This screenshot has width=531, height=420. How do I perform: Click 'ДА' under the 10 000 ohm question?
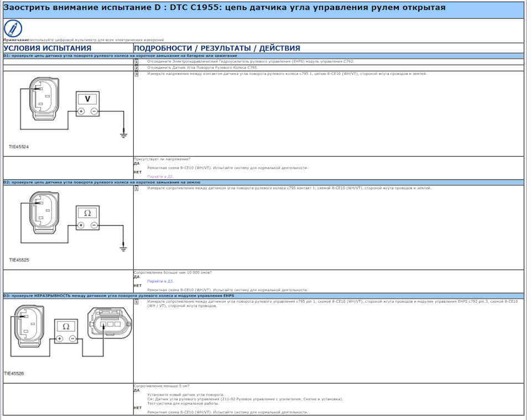click(137, 277)
